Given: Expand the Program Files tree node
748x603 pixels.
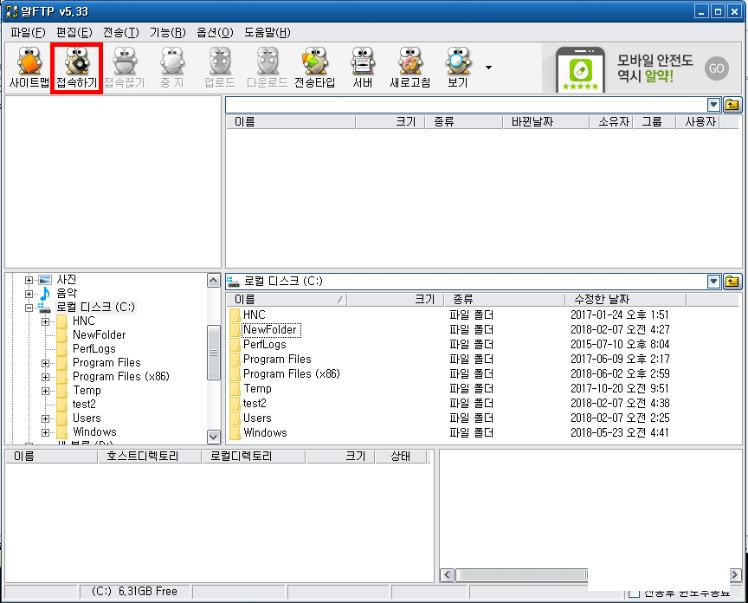Looking at the screenshot, I should point(46,363).
